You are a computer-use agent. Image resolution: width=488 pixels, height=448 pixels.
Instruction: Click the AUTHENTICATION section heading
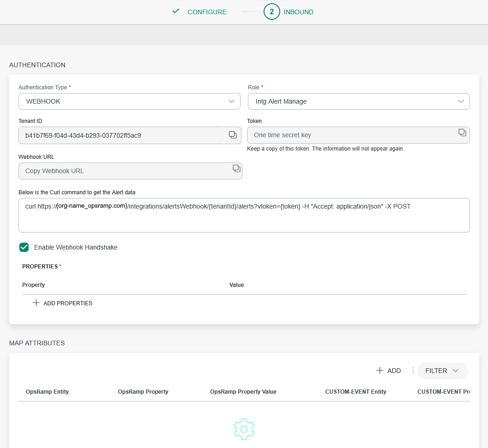click(x=37, y=65)
